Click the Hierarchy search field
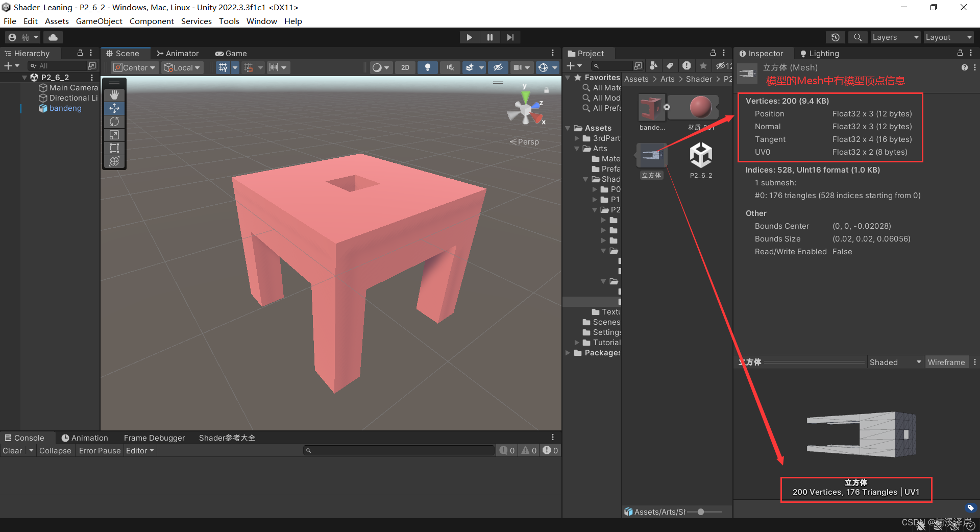This screenshot has width=980, height=532. [x=58, y=66]
